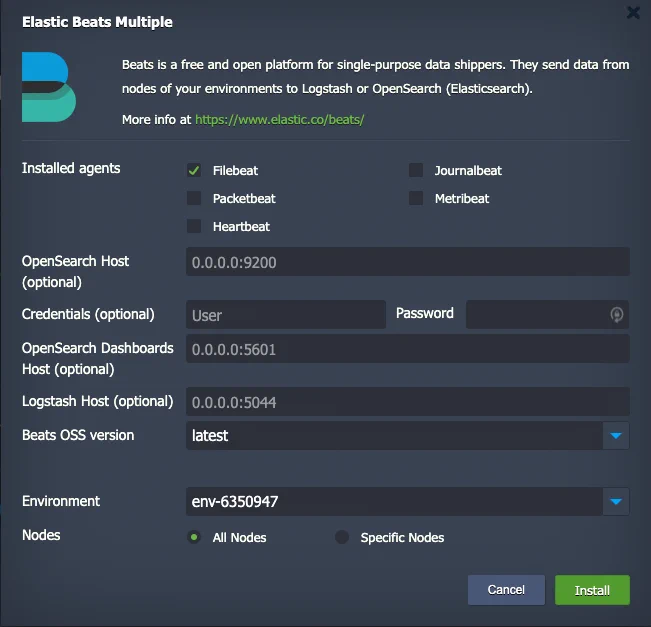Image resolution: width=651 pixels, height=627 pixels.
Task: Focus the OpenSearch Host input field
Action: 408,262
